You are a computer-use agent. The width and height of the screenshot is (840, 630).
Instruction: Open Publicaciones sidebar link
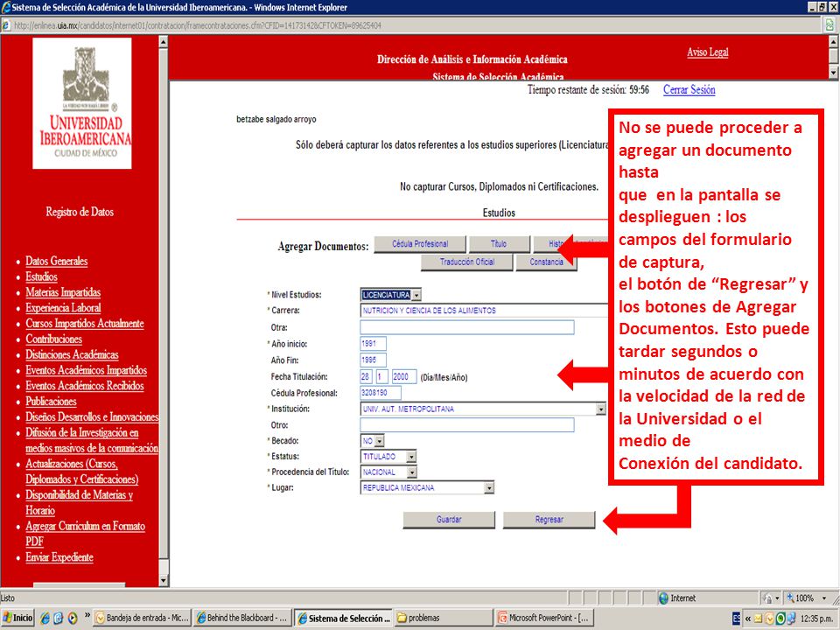51,401
